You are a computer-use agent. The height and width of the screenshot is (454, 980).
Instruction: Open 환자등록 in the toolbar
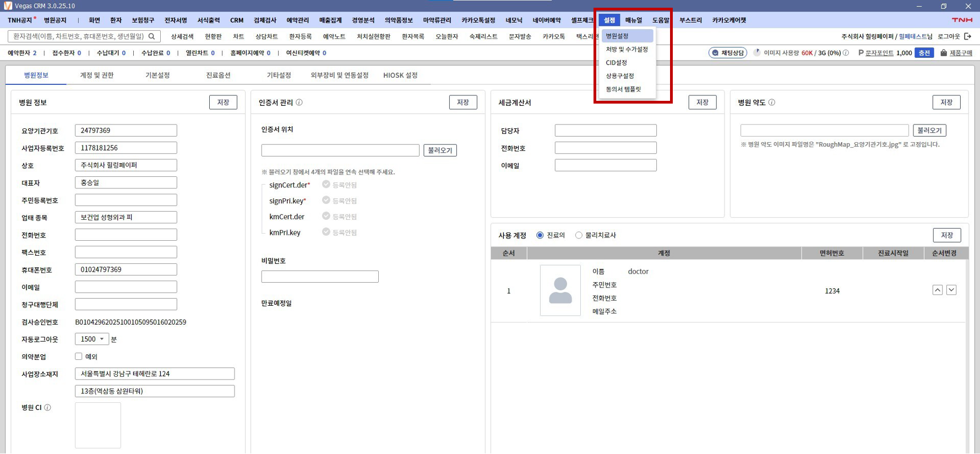(x=300, y=36)
